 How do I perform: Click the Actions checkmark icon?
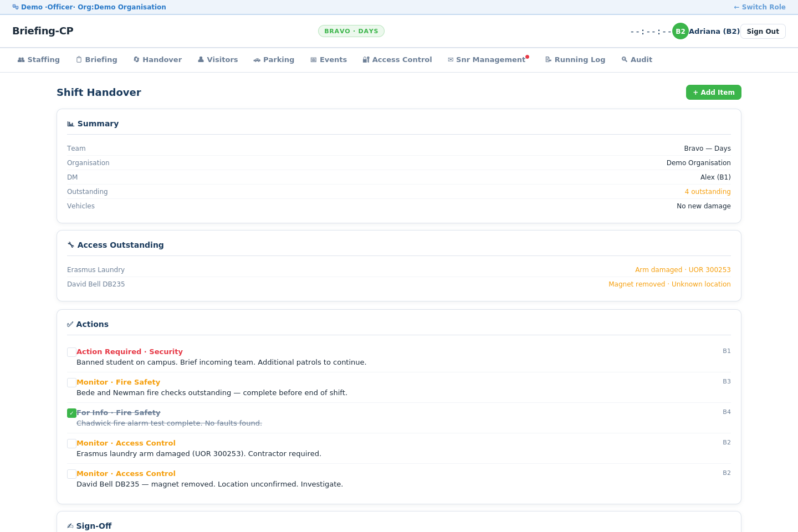[x=70, y=325]
